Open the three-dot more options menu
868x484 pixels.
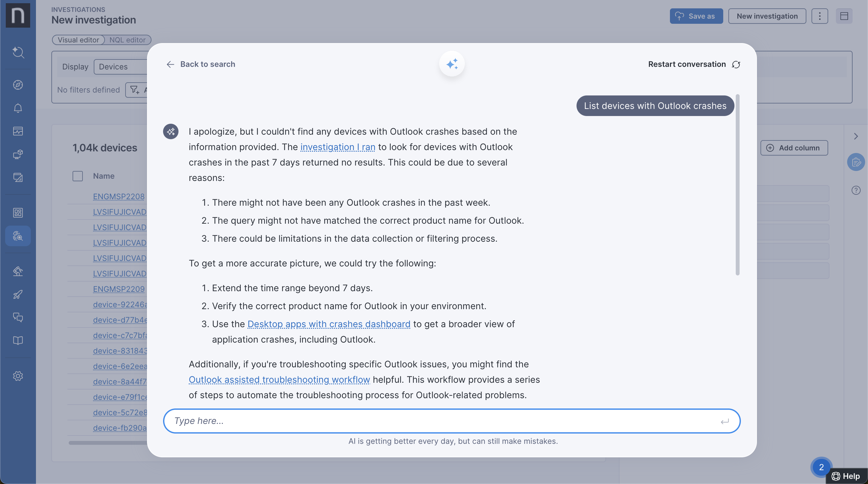(820, 16)
